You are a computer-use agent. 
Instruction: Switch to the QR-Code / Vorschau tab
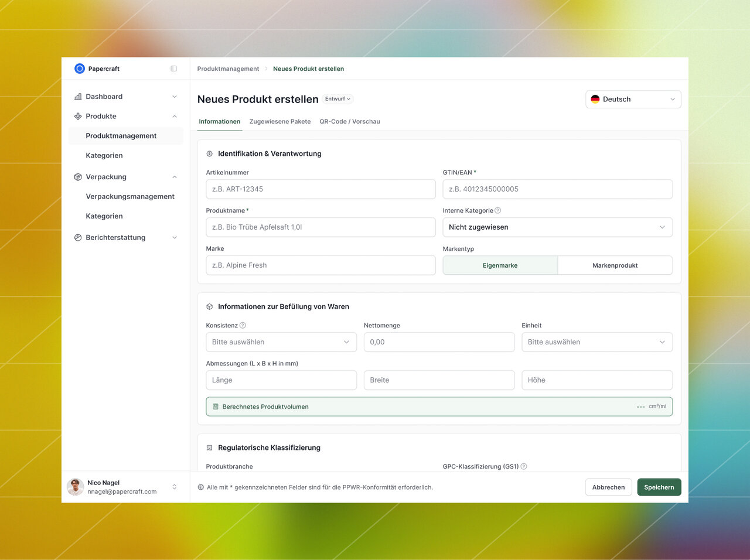click(x=350, y=122)
